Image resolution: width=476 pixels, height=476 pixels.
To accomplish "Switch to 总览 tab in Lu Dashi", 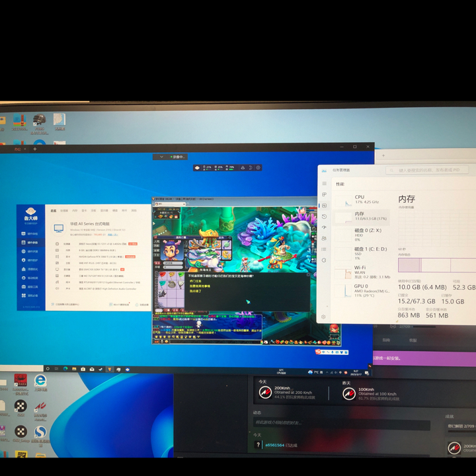I will click(x=54, y=210).
